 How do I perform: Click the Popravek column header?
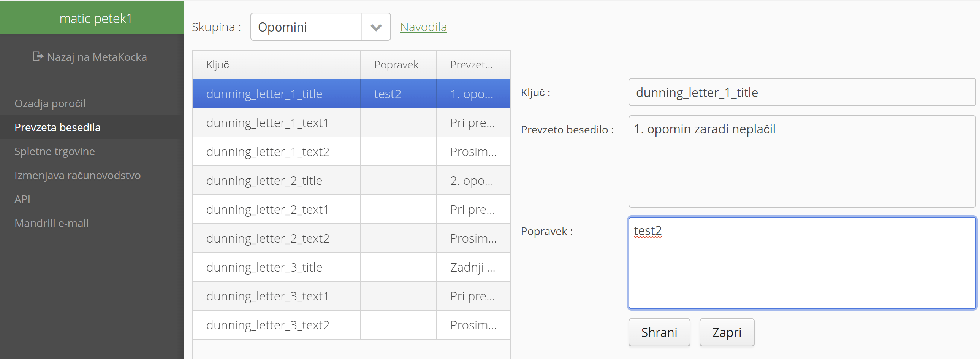[x=398, y=65]
